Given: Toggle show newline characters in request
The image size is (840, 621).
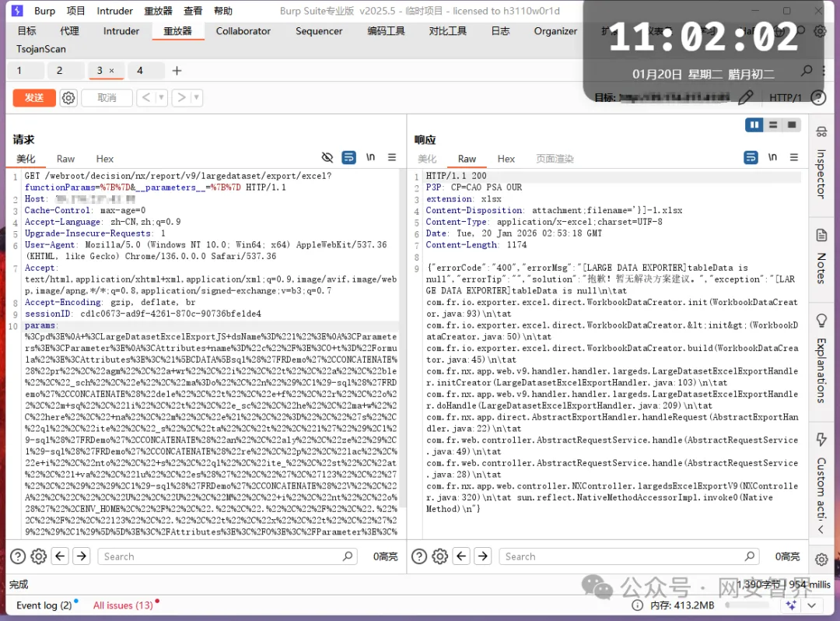Looking at the screenshot, I should click(370, 157).
